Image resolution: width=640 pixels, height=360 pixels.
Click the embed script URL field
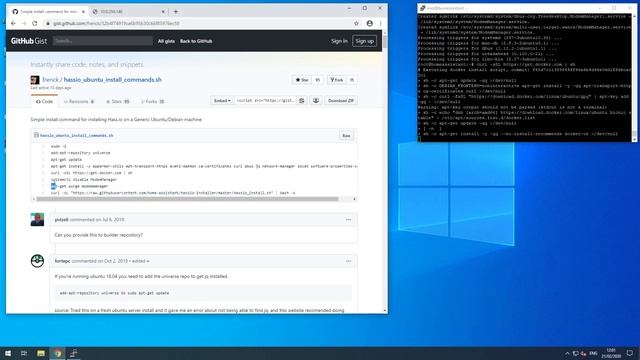265,101
